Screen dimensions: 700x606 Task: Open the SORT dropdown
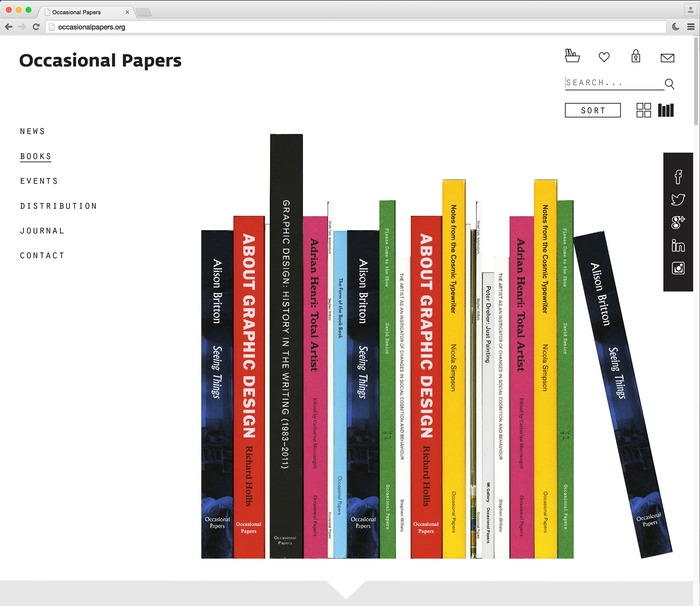(592, 110)
